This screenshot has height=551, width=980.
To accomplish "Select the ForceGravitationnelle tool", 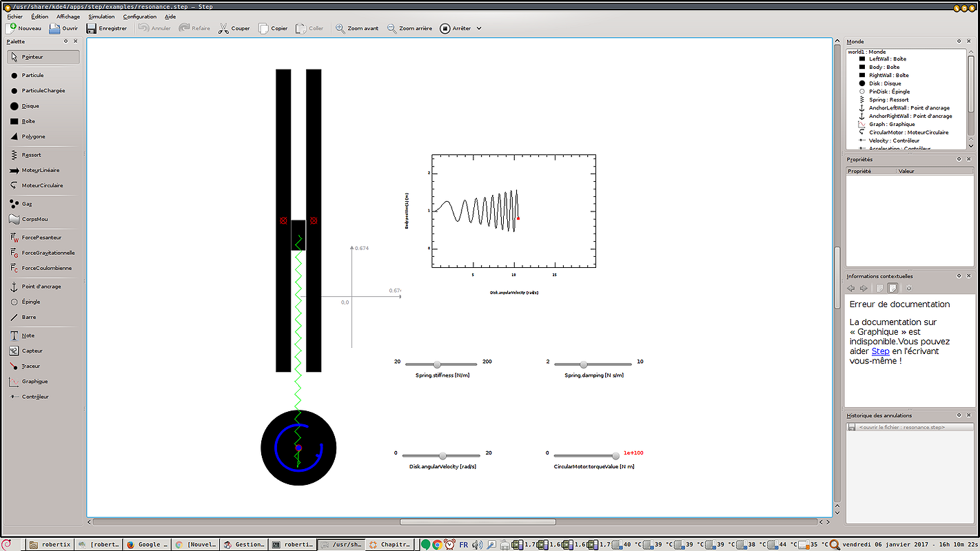I will (43, 253).
